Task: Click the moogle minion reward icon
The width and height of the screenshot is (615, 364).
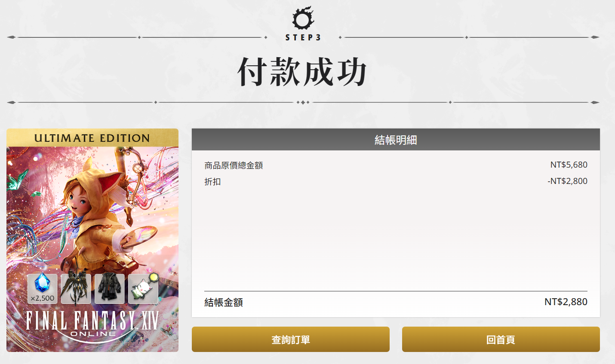Action: [143, 288]
